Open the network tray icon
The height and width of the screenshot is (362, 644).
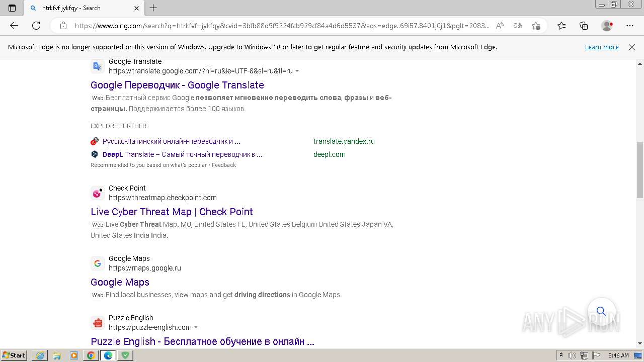(584, 355)
